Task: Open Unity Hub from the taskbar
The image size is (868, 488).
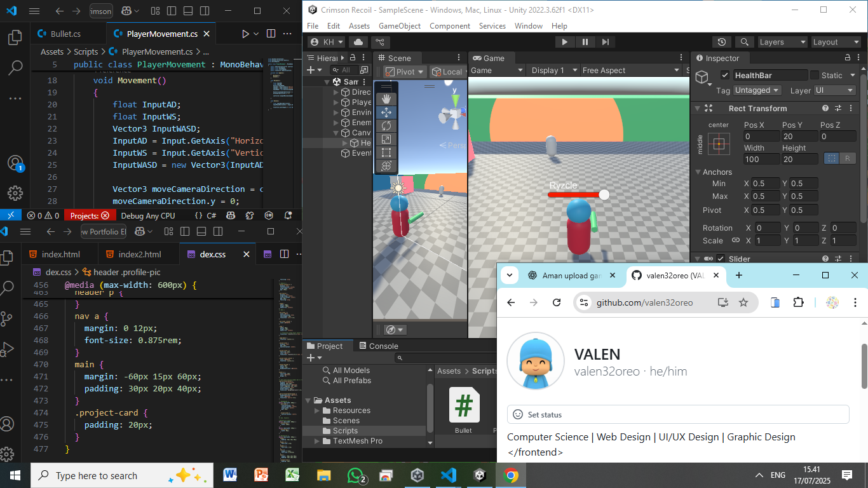Action: 417,475
